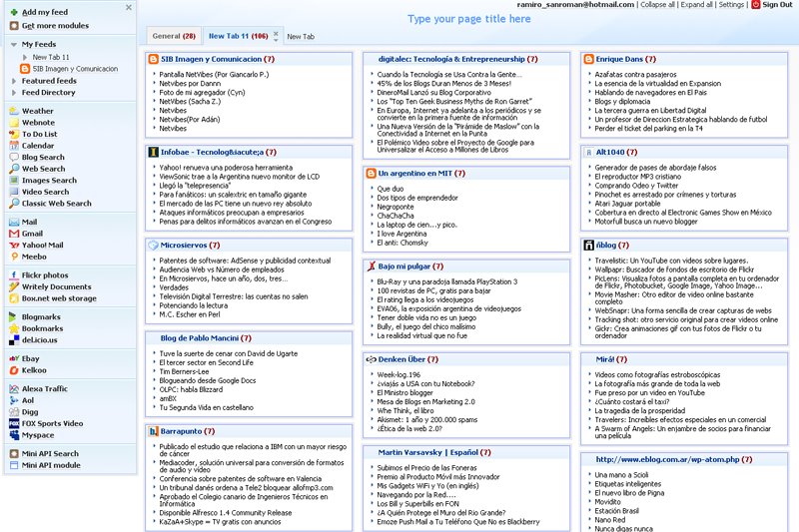This screenshot has height=532, width=799.
Task: Click the Images Search icon
Action: point(14,181)
